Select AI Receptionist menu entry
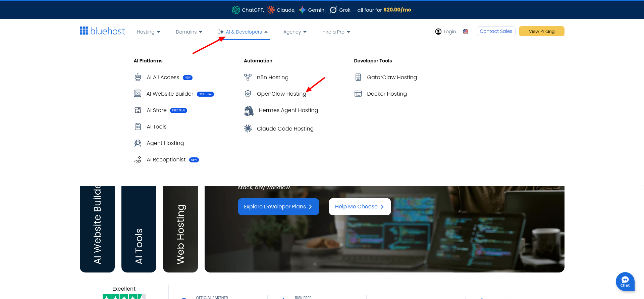644x299 pixels. pyautogui.click(x=166, y=160)
